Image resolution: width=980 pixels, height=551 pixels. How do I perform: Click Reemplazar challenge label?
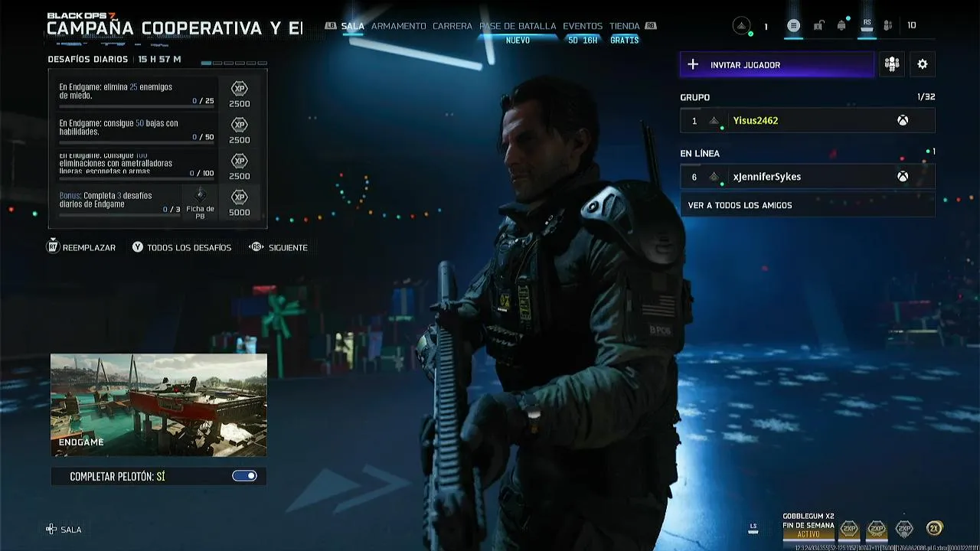89,248
